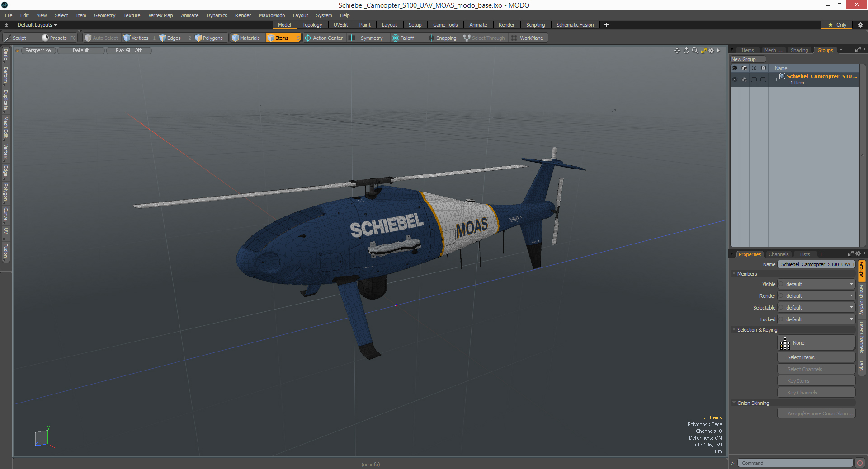Viewport: 868px width, 469px height.
Task: Expand the Schiebel_Camcopter group tree item
Action: click(x=776, y=80)
